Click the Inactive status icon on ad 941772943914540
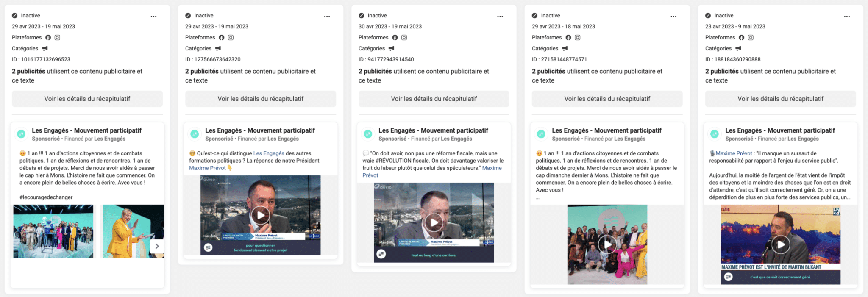Image resolution: width=868 pixels, height=297 pixels. coord(362,16)
